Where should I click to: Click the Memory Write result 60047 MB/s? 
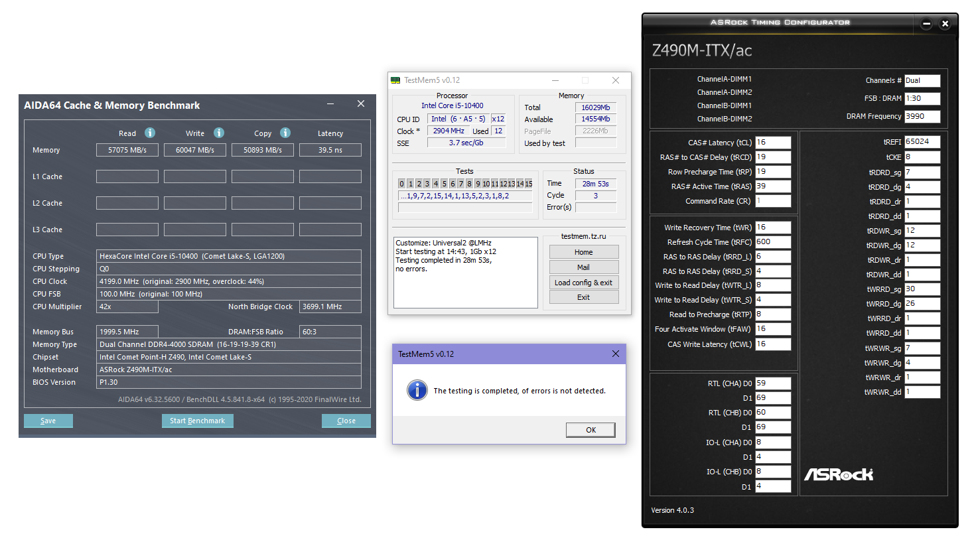(195, 150)
